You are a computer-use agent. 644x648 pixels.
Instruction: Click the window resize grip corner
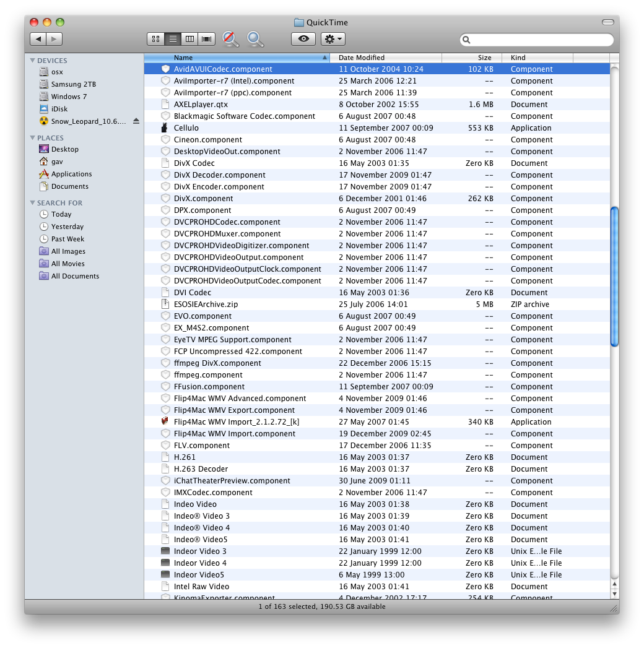coord(614,608)
